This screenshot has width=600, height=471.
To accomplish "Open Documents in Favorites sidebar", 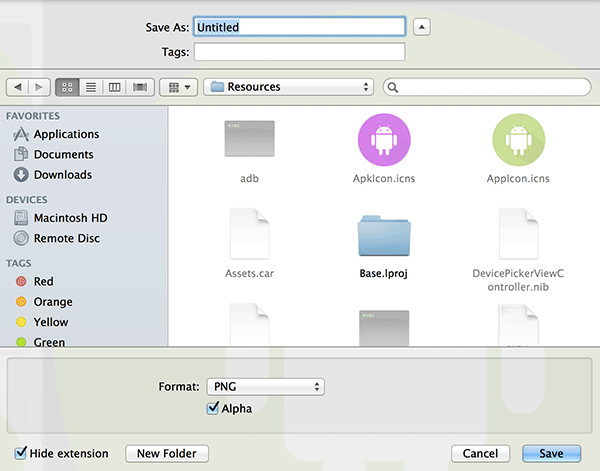I will point(54,154).
